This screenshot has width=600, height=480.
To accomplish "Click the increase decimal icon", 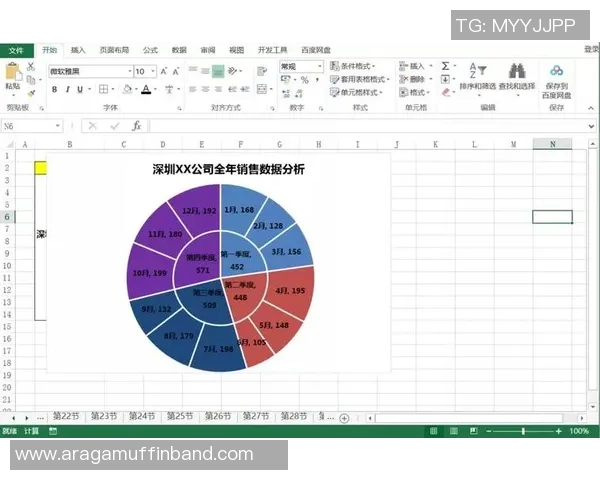I will pos(286,93).
